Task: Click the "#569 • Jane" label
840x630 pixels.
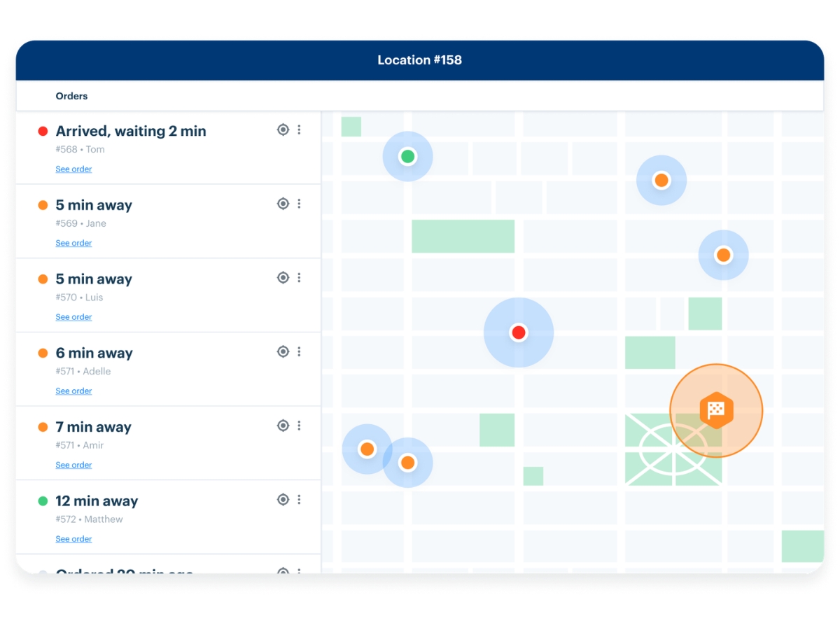Action: (x=80, y=223)
